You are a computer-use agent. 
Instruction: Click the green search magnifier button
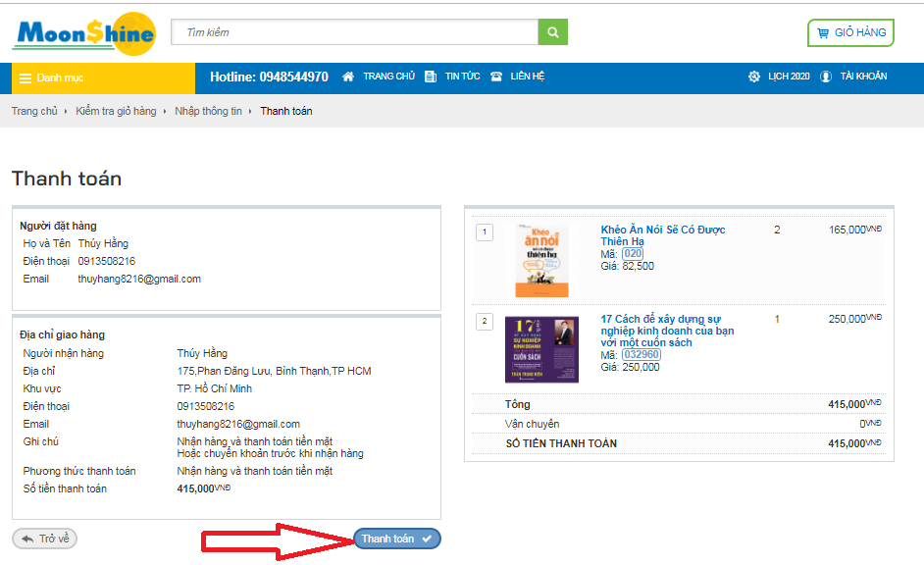pos(552,32)
